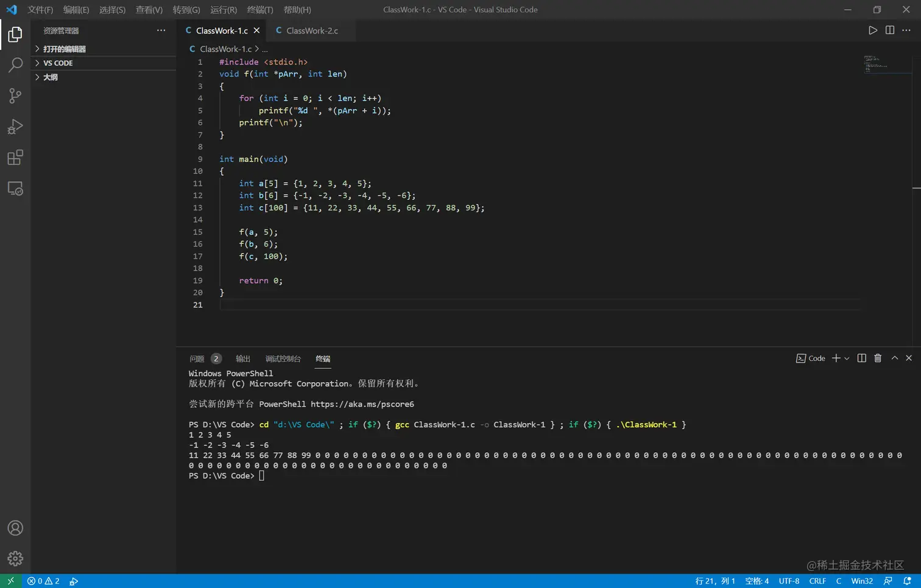
Task: Open the 终端(T) menu
Action: pyautogui.click(x=260, y=10)
